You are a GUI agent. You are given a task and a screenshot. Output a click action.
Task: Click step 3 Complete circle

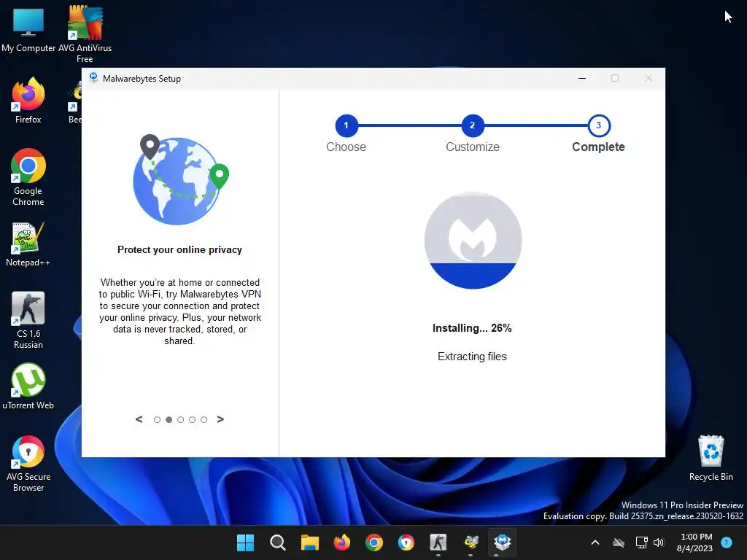[599, 125]
